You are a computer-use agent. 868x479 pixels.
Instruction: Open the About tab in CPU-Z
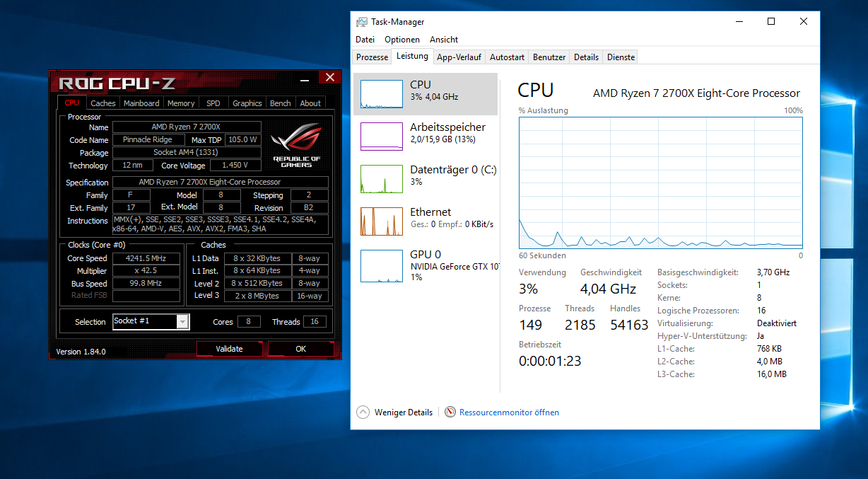point(310,103)
